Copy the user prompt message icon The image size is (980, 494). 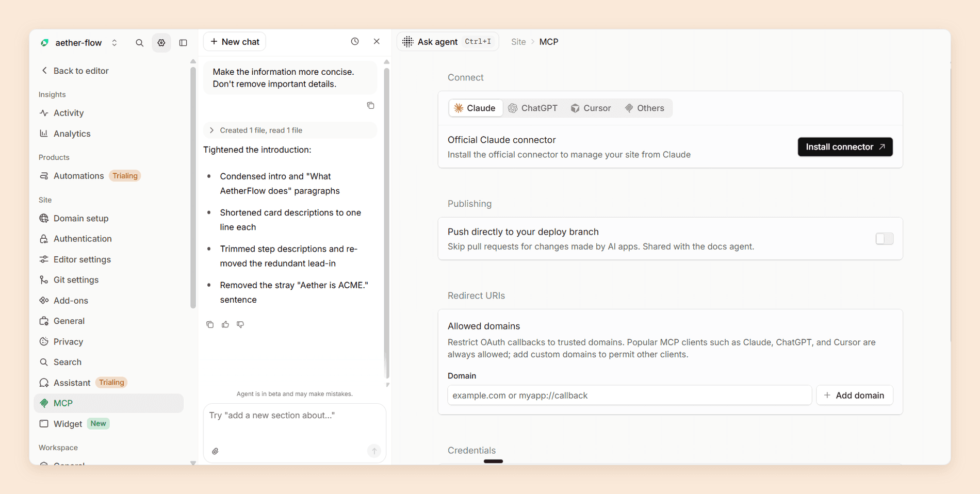[x=370, y=106]
